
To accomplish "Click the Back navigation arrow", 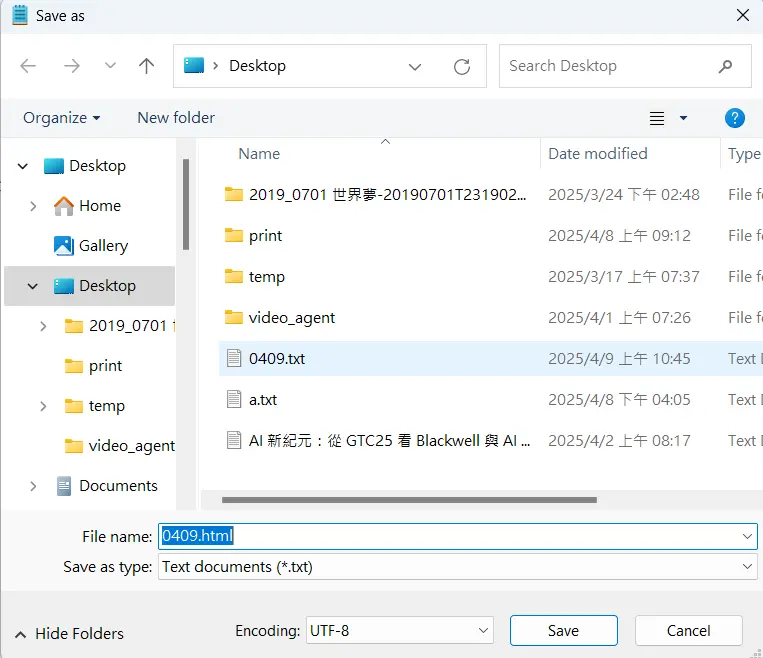I will 28,66.
